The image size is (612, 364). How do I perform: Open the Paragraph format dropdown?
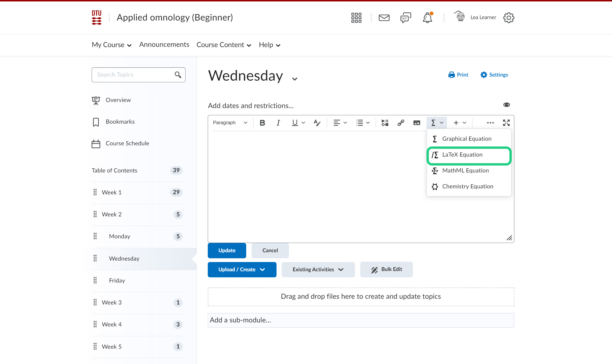[x=230, y=123]
